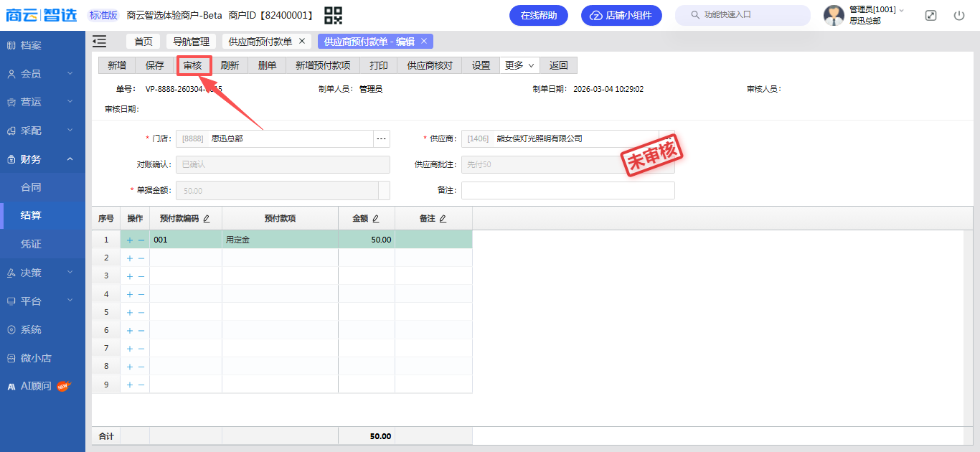The image size is (980, 452).
Task: Collapse the 财务 sidebar section
Action: pyautogui.click(x=42, y=159)
